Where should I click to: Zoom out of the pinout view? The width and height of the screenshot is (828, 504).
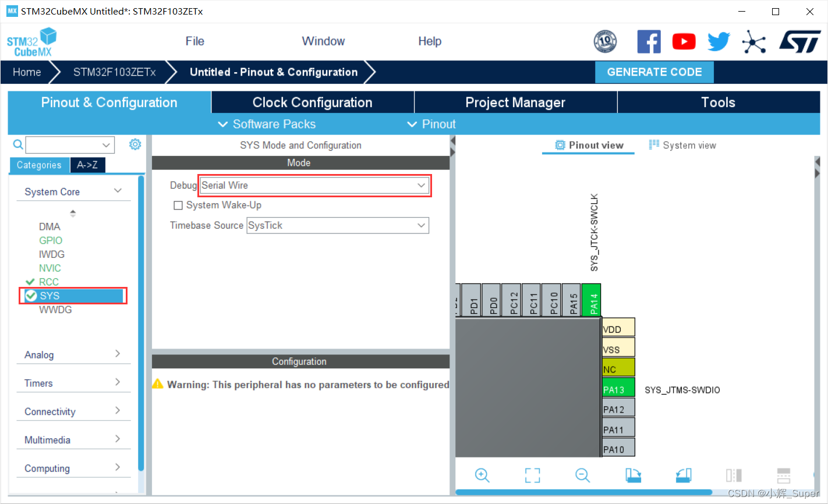click(x=583, y=475)
